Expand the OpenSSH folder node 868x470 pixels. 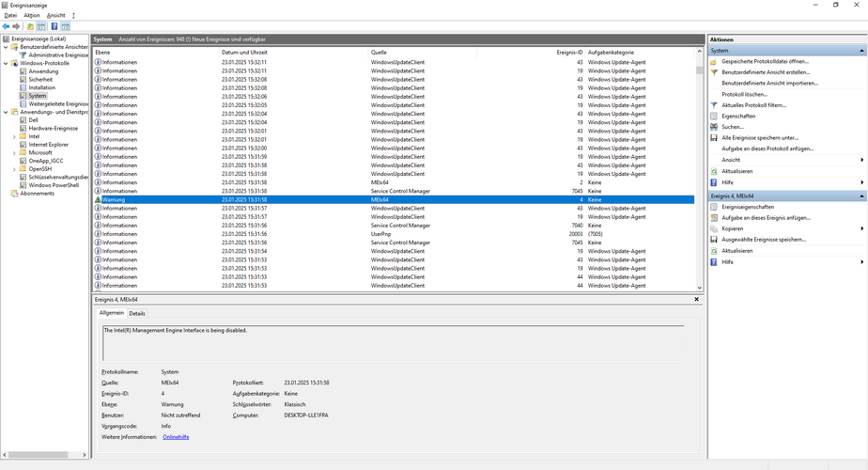pyautogui.click(x=14, y=169)
